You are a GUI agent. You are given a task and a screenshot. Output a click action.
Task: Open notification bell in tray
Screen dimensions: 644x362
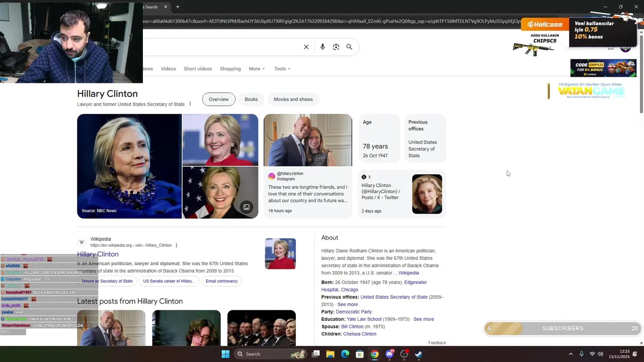[x=635, y=354]
